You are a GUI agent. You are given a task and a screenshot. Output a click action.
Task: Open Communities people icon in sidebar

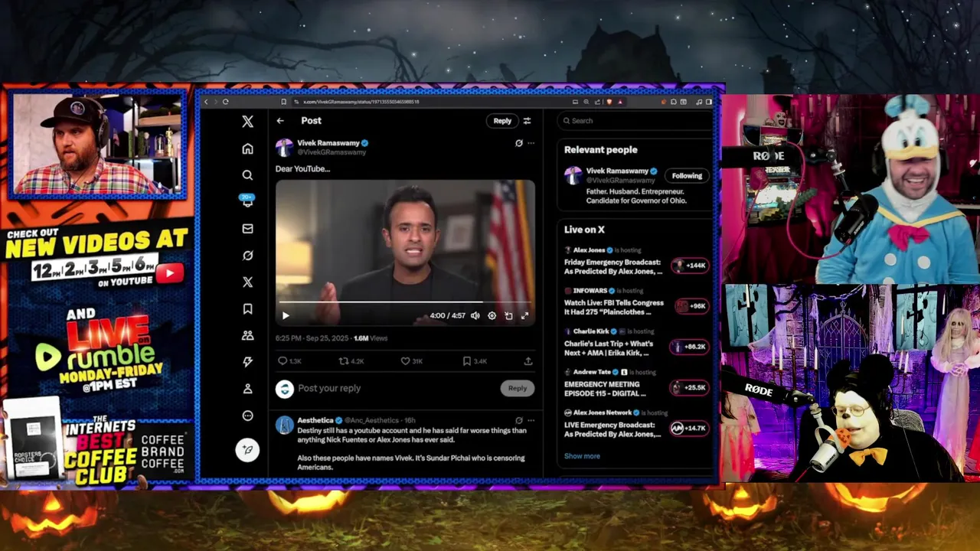[x=247, y=335]
